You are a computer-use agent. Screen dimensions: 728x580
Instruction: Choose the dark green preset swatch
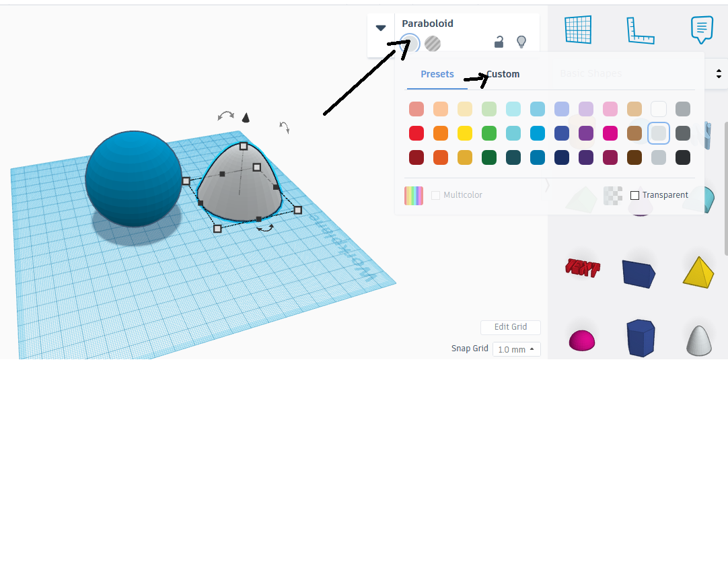[x=489, y=157]
